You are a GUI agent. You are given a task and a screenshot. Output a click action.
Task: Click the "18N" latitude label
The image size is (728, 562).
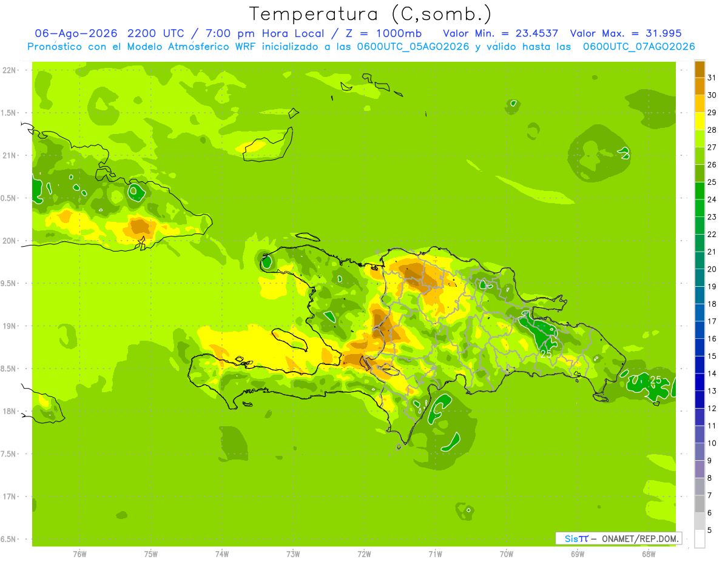8,411
